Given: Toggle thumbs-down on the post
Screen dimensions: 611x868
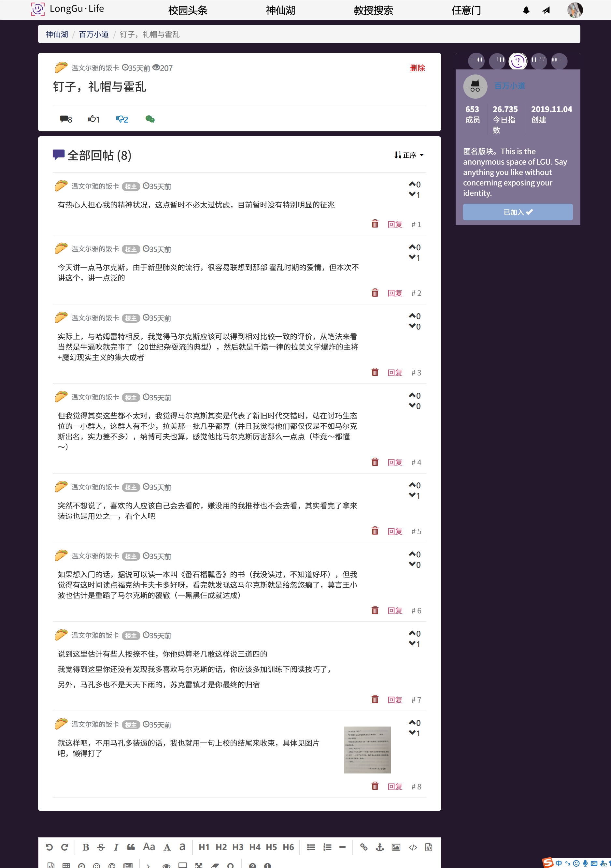Looking at the screenshot, I should coord(122,119).
